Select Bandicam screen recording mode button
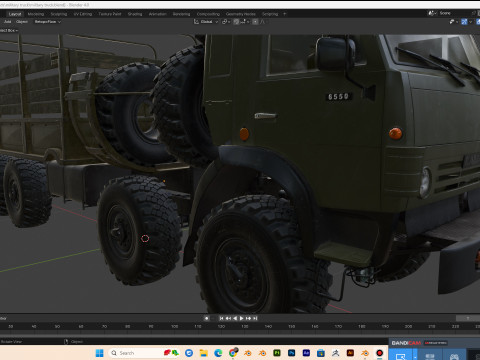480x360 pixels. tap(401, 355)
